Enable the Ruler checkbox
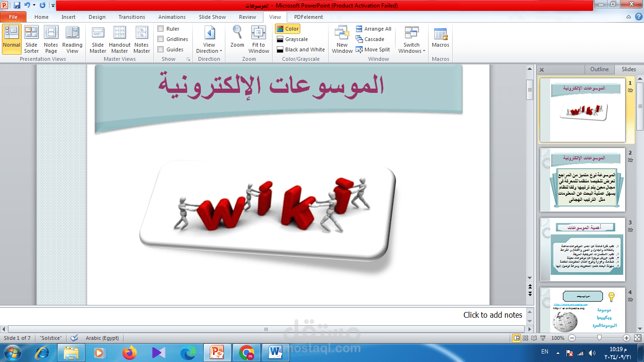This screenshot has width=644, height=362. (161, 29)
